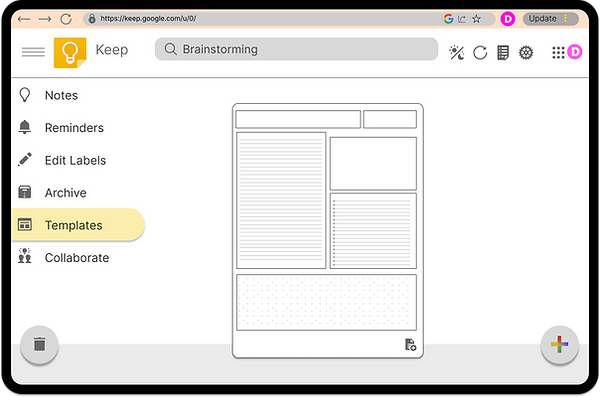Image resolution: width=600 pixels, height=397 pixels.
Task: Click the Keep title text
Action: pyautogui.click(x=112, y=50)
